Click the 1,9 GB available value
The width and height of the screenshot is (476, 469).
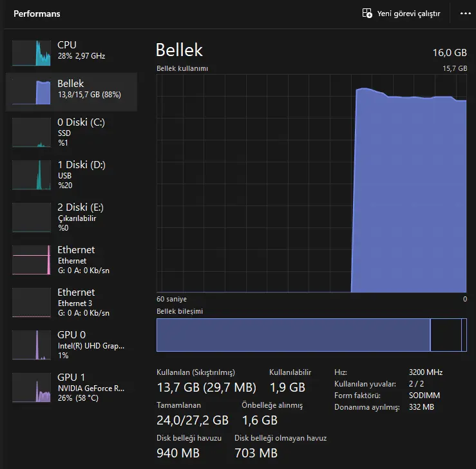click(287, 387)
